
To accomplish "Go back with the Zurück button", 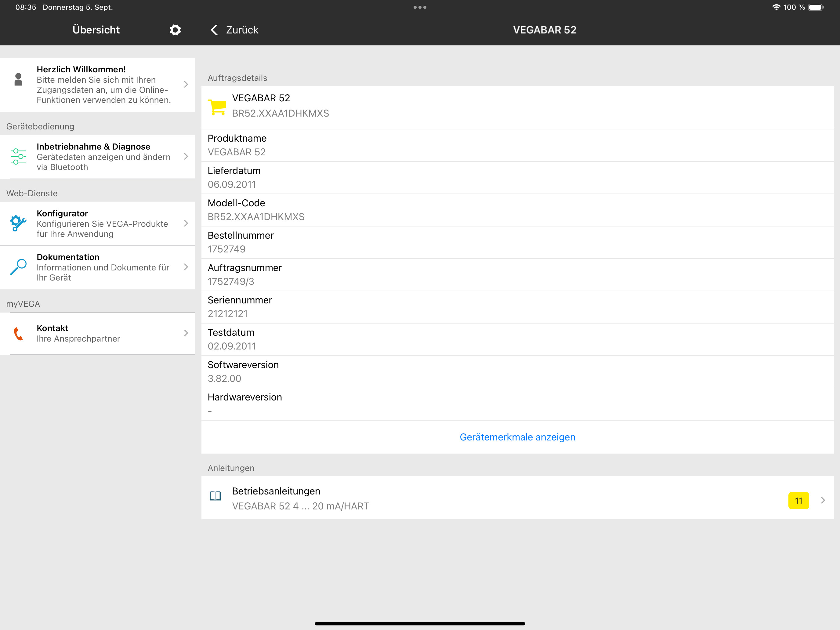I will pos(234,30).
